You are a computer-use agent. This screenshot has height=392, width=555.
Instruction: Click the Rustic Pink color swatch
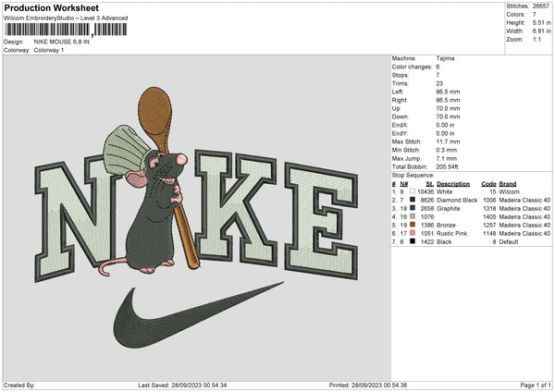(x=413, y=233)
